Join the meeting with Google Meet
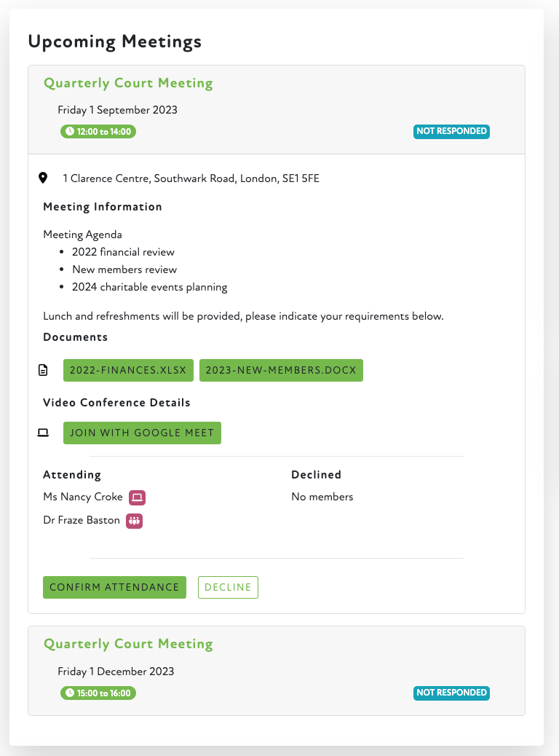The height and width of the screenshot is (756, 559). coord(142,433)
